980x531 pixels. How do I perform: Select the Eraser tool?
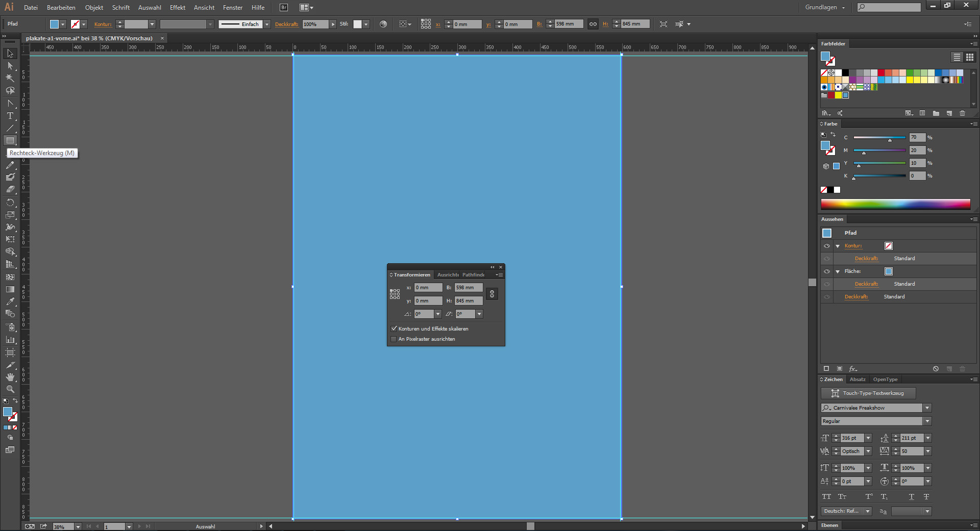(x=10, y=189)
